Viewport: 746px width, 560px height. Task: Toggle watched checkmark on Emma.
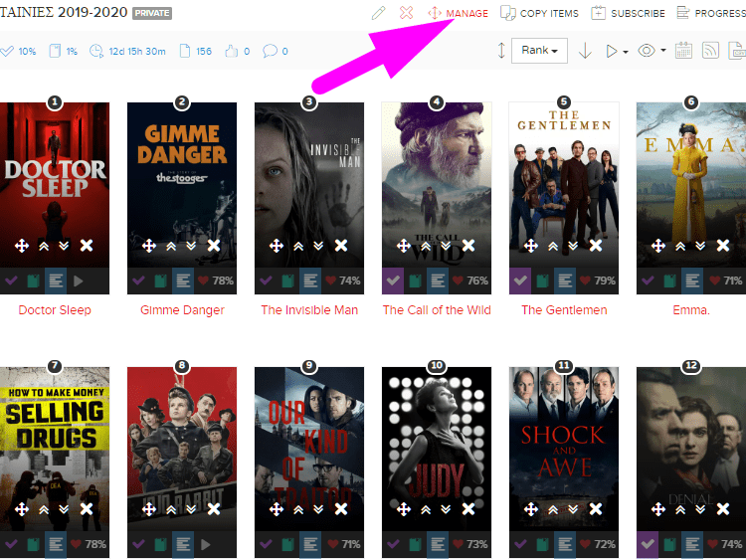click(648, 280)
